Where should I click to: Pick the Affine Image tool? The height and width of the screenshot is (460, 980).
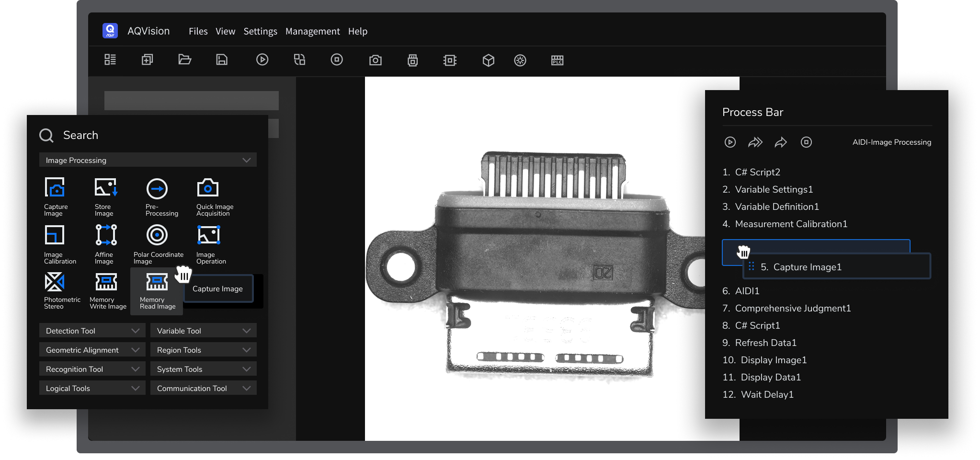106,235
